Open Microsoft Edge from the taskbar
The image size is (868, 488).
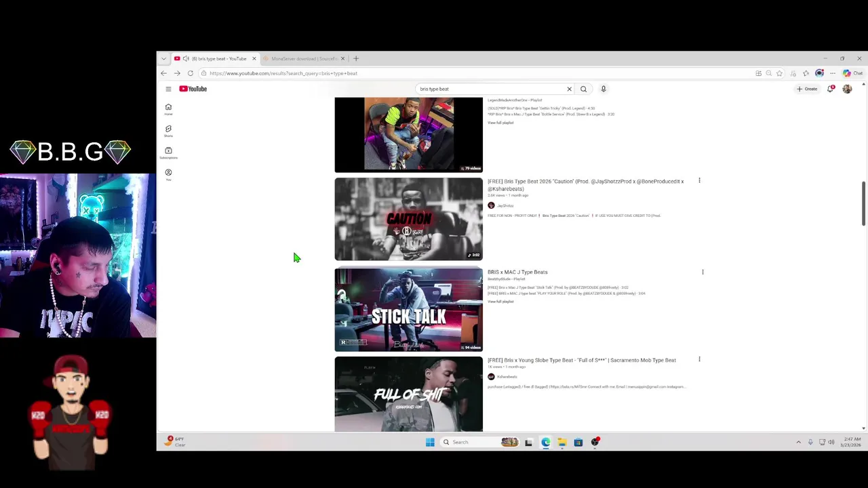545,442
